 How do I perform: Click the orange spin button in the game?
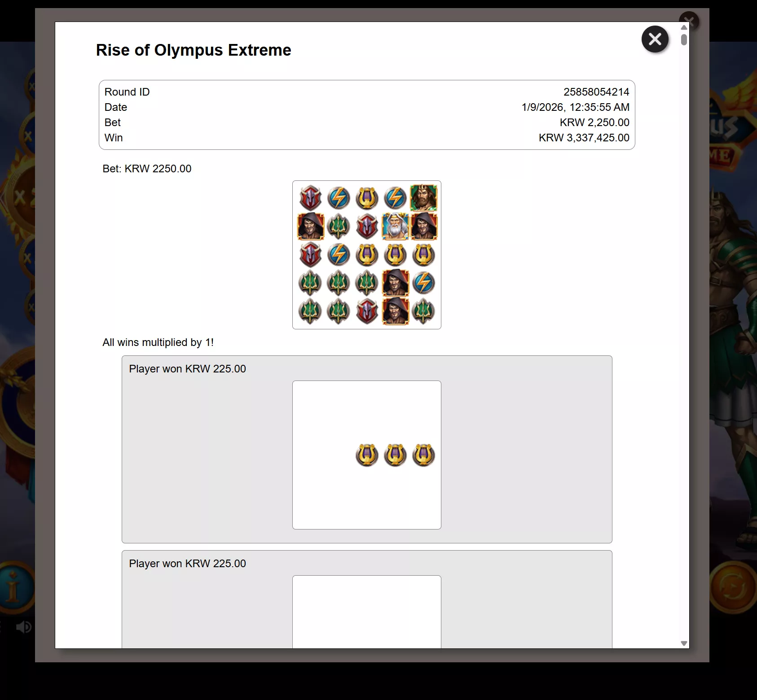(x=733, y=587)
